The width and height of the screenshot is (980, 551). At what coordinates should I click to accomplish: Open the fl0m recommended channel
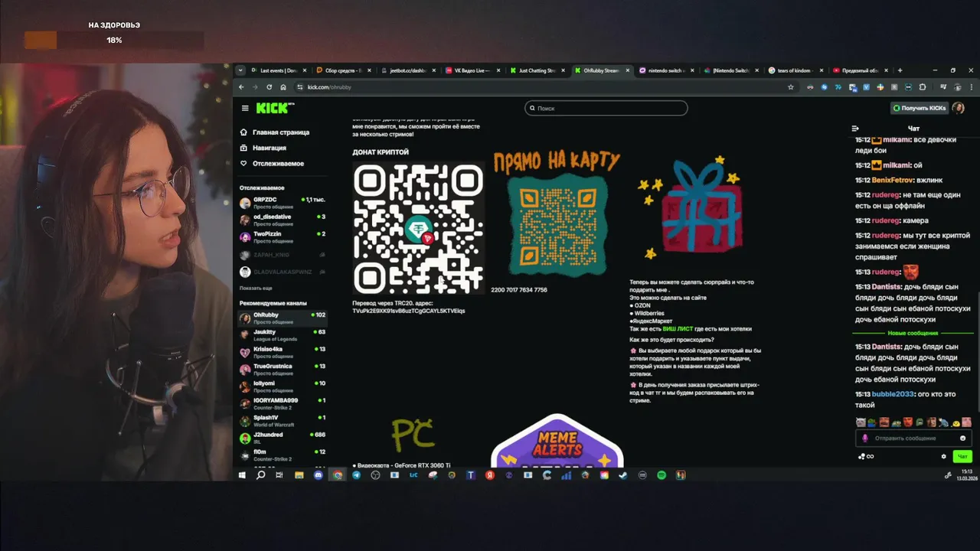282,455
